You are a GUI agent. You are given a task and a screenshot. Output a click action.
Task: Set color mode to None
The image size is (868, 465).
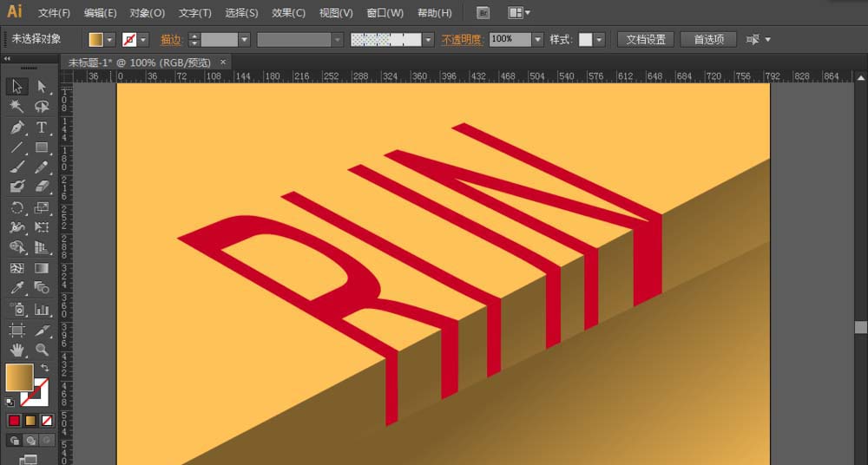pyautogui.click(x=47, y=421)
